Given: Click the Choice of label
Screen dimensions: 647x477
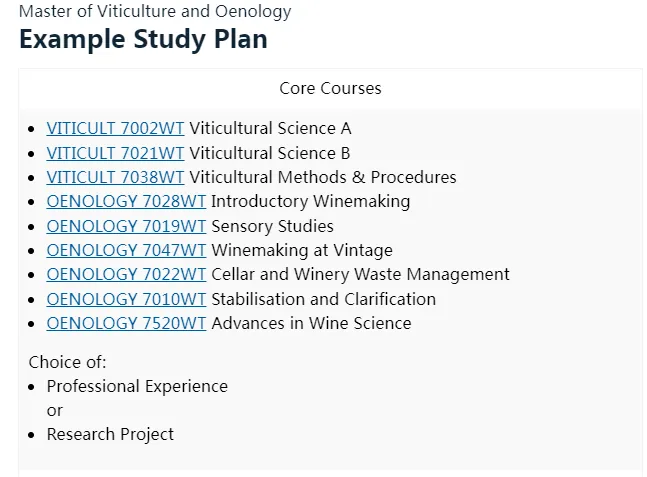Looking at the screenshot, I should click(x=67, y=362).
